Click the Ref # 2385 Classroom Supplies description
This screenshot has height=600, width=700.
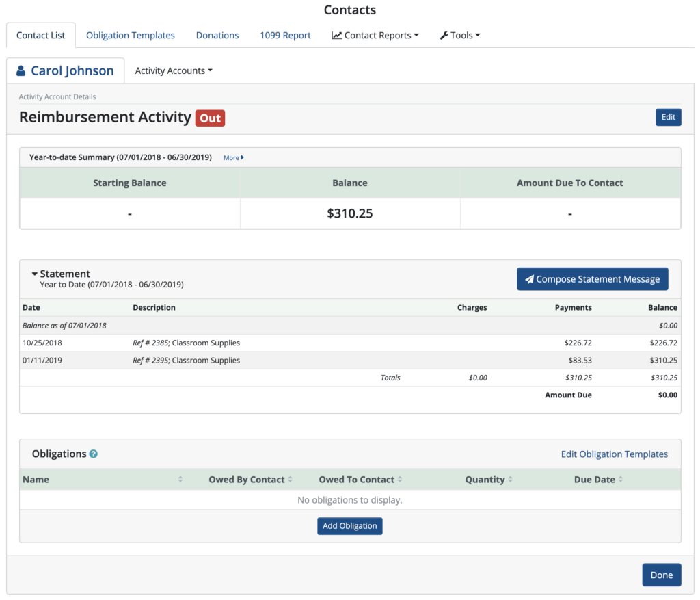(x=186, y=343)
